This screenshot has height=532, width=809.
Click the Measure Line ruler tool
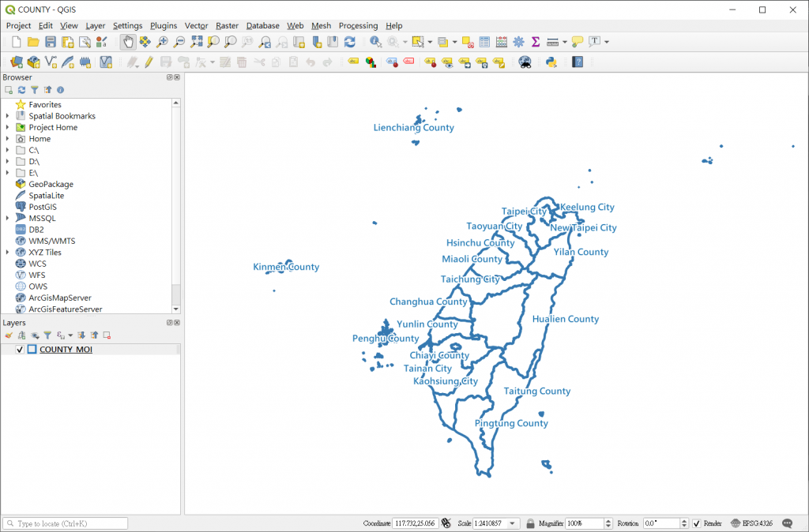click(552, 43)
